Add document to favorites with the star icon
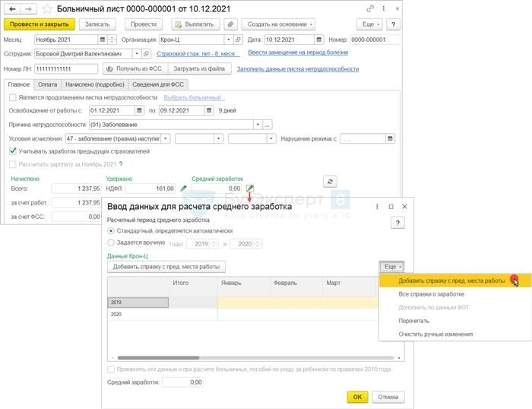Screen dimensions: 532x409 point(47,9)
